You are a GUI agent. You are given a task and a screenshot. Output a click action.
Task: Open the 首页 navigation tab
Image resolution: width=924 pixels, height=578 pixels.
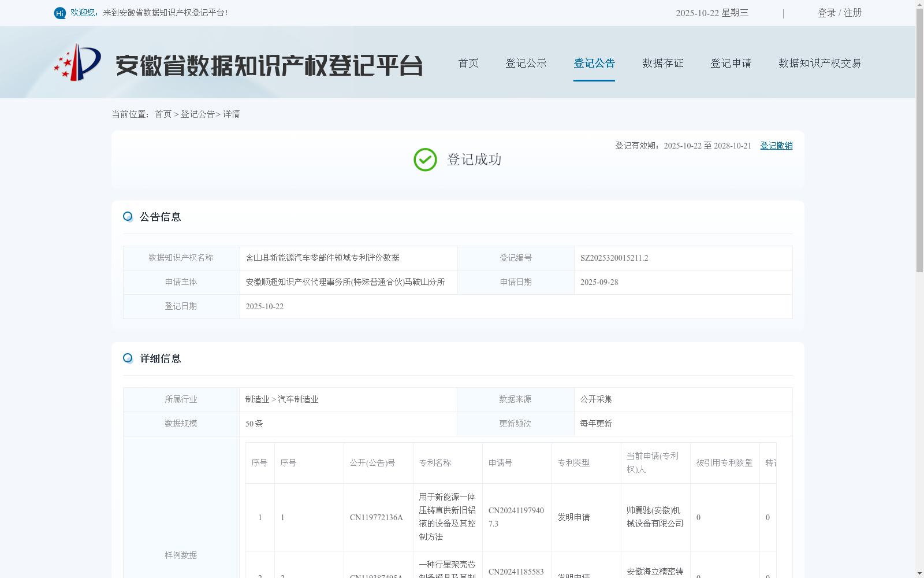(468, 63)
